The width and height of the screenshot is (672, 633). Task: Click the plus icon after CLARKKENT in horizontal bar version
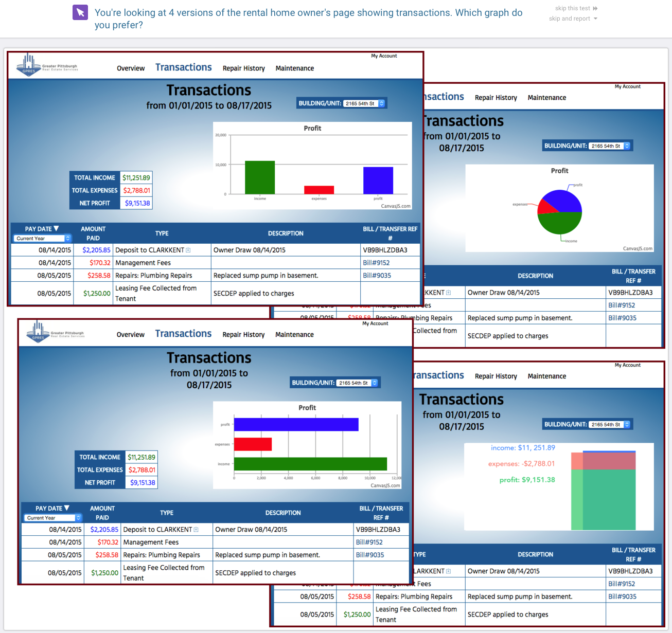[196, 530]
